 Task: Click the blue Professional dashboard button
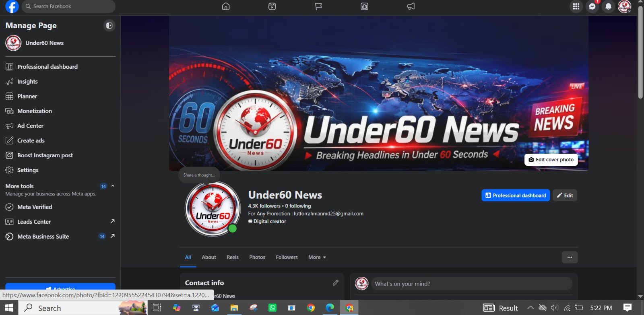[x=516, y=196]
